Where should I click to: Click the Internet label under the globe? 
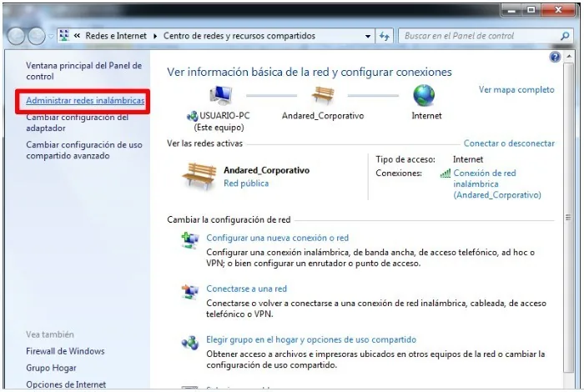(x=426, y=116)
